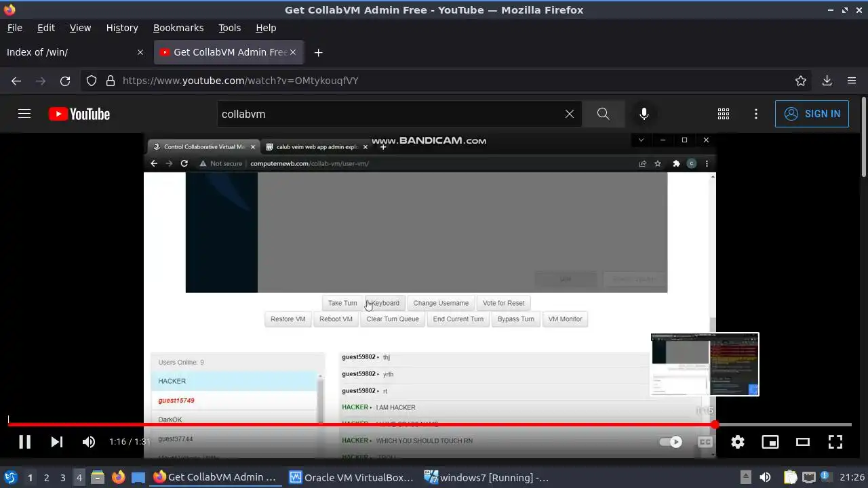868x488 pixels.
Task: Open the File menu
Action: [x=14, y=28]
